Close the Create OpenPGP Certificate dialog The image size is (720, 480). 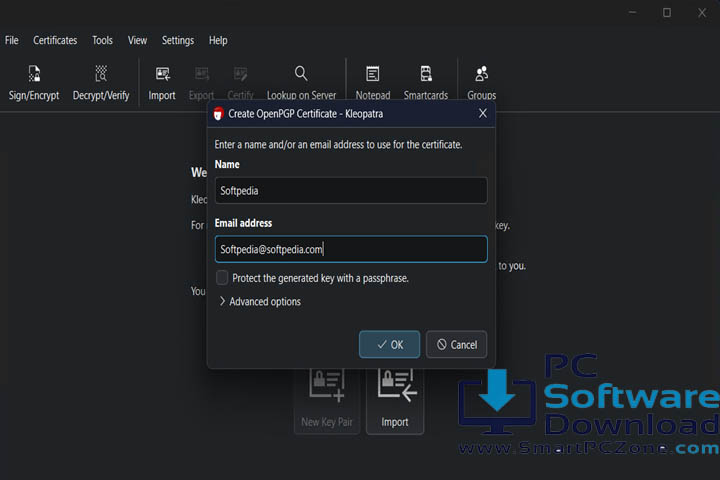pos(483,113)
